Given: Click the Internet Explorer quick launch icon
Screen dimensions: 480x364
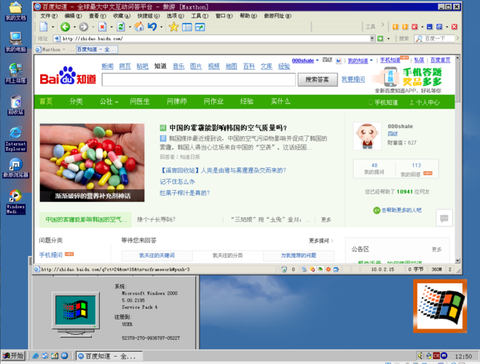Looking at the screenshot, I should [36, 356].
